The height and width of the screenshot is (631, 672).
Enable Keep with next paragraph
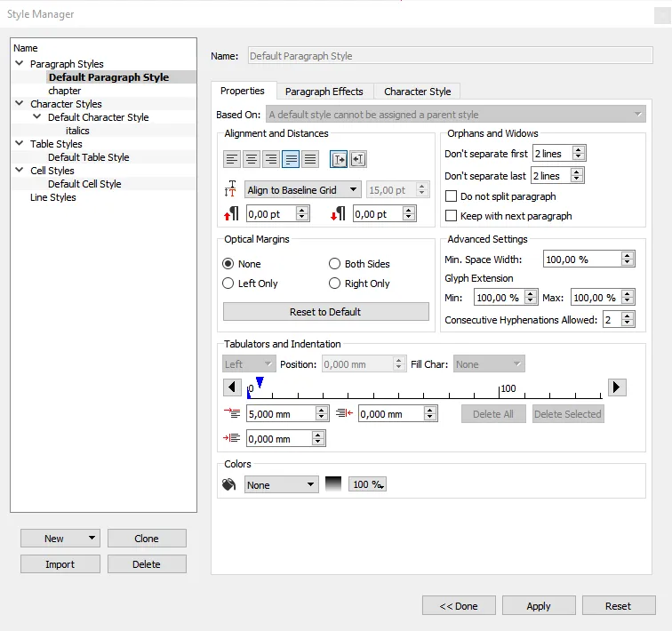coord(451,215)
